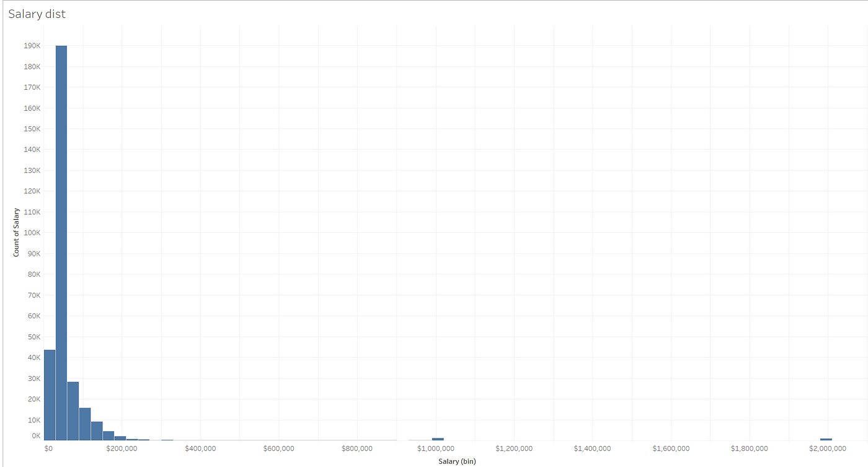The height and width of the screenshot is (467, 868).
Task: Select the first salary bin bar near 44K
Action: [50, 395]
